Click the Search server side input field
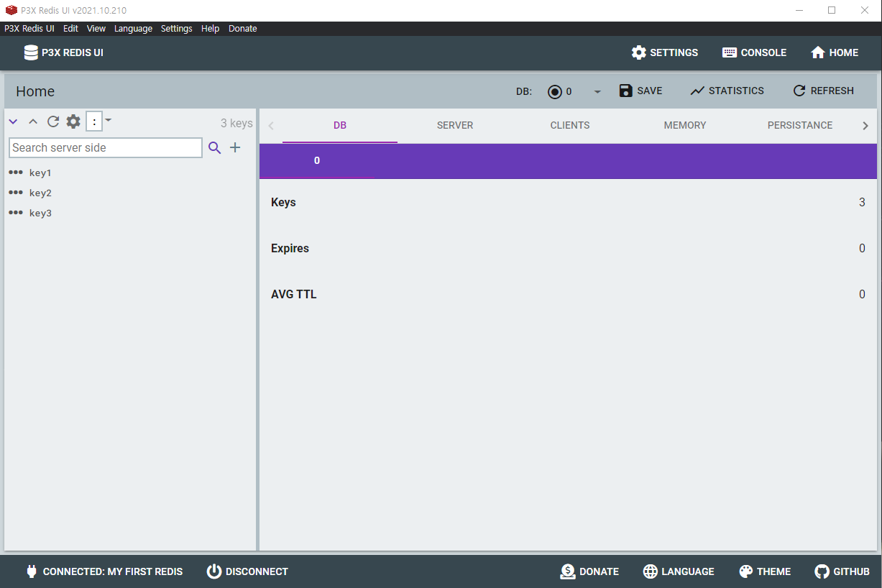 point(106,147)
